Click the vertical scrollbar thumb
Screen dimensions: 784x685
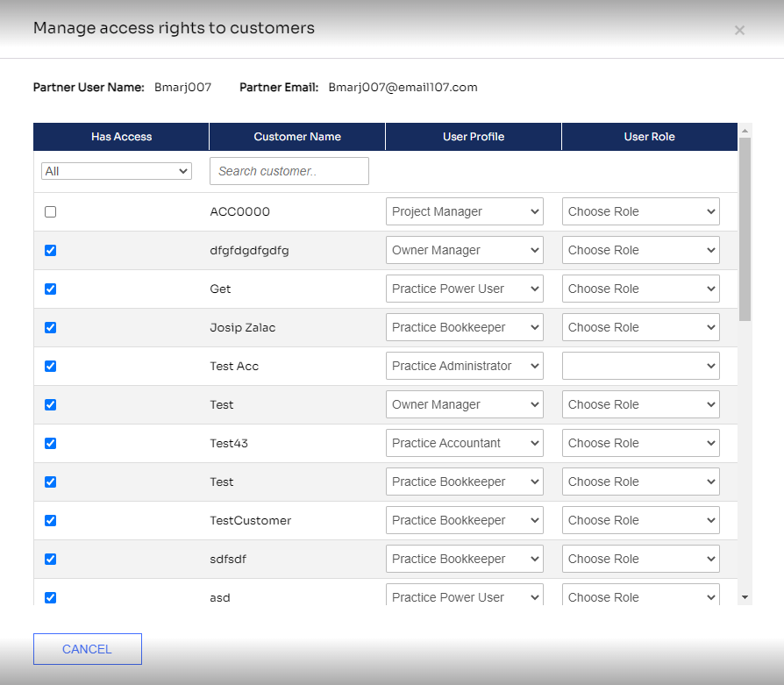[745, 230]
